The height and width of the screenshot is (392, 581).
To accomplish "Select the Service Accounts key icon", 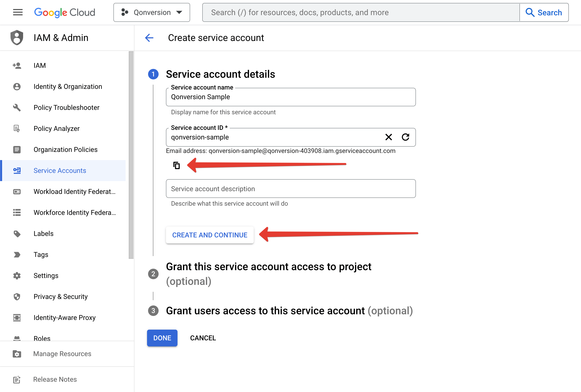I will (x=17, y=171).
